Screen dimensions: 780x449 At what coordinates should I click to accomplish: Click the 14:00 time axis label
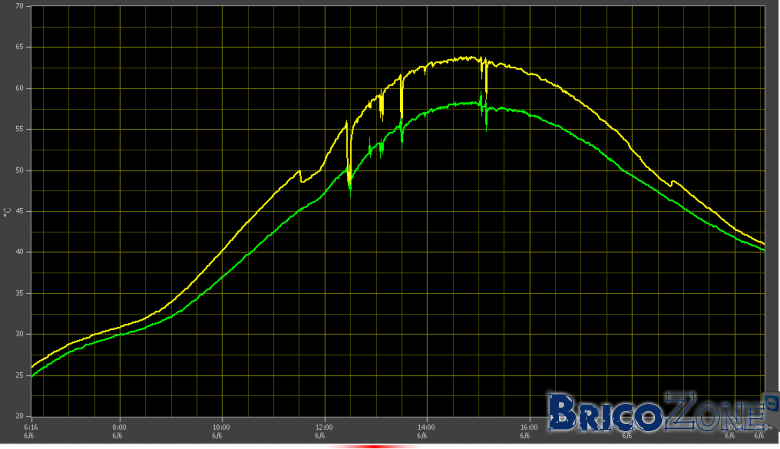[426, 427]
